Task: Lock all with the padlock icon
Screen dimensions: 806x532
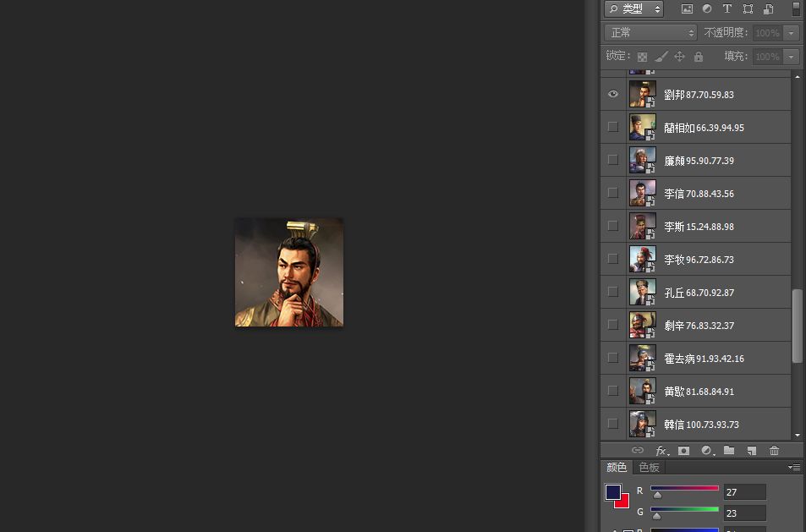Action: [698, 57]
